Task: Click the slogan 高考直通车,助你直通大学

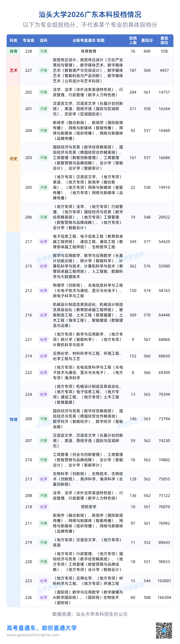Action: 42,628
